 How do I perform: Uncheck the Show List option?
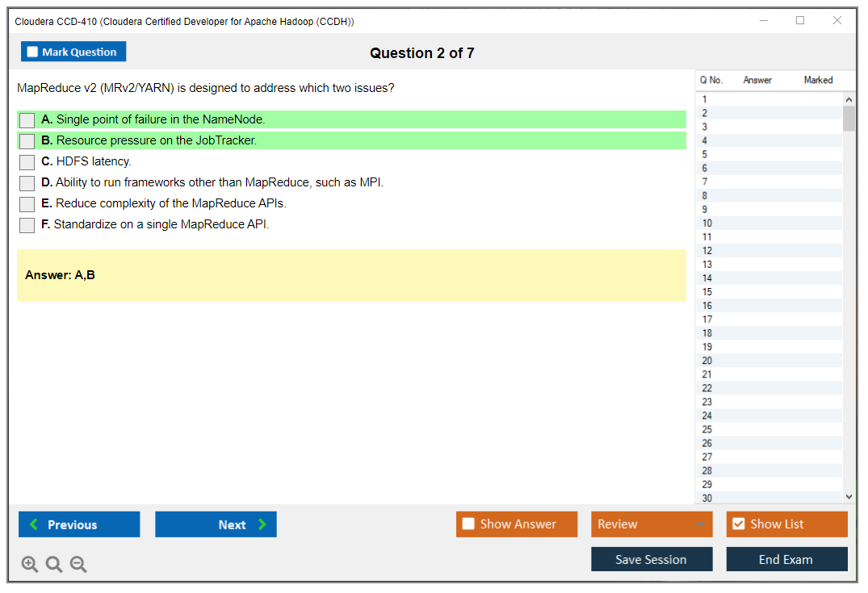pyautogui.click(x=738, y=524)
